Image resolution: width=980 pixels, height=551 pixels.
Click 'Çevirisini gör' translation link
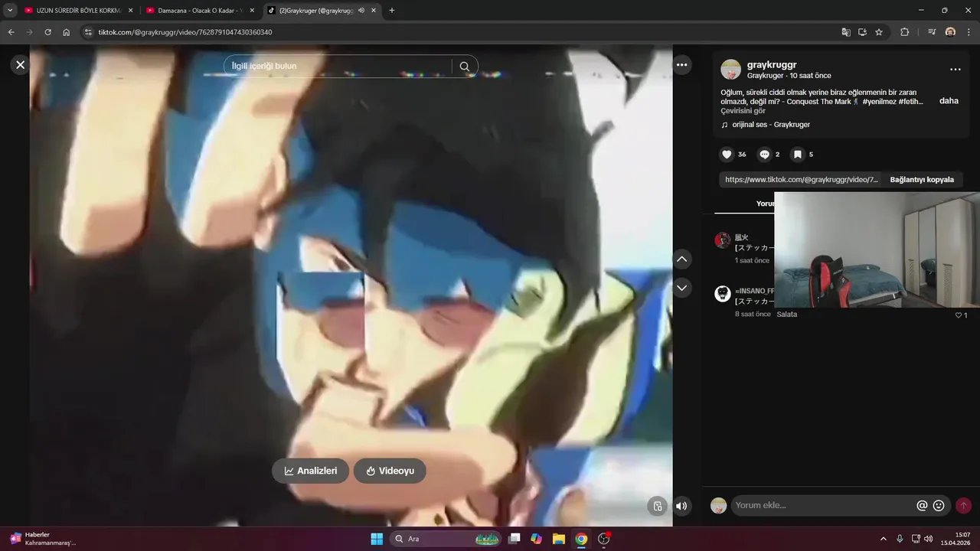(x=743, y=111)
